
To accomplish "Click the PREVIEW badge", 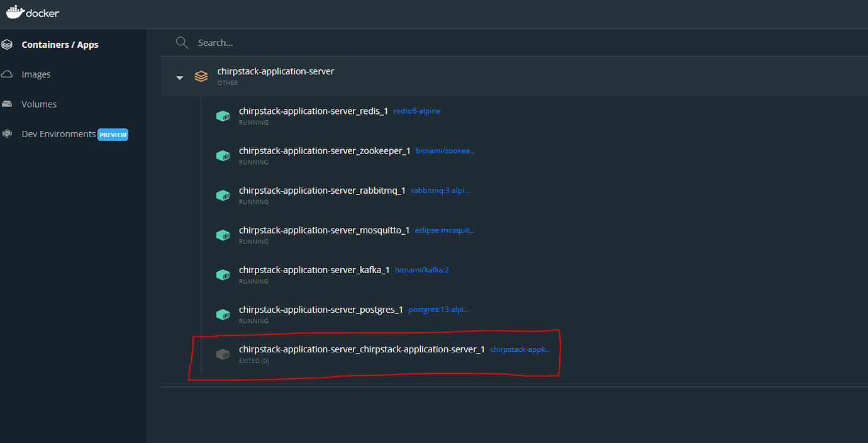I will [113, 135].
